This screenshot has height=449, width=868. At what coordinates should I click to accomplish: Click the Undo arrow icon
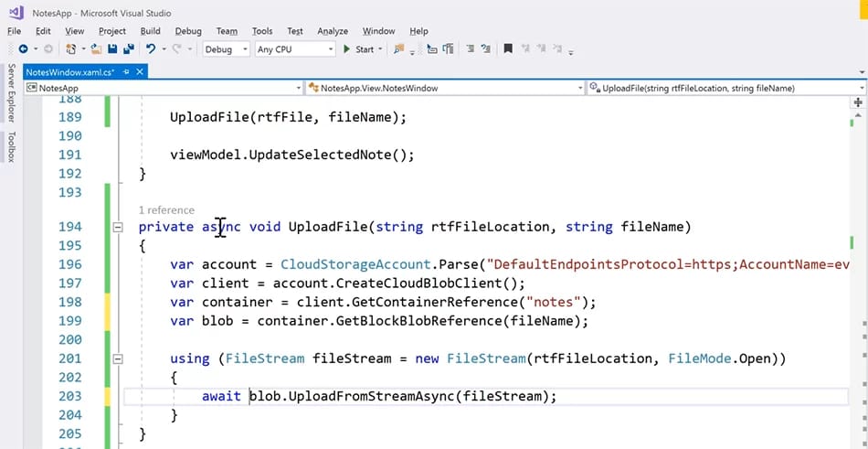(151, 49)
